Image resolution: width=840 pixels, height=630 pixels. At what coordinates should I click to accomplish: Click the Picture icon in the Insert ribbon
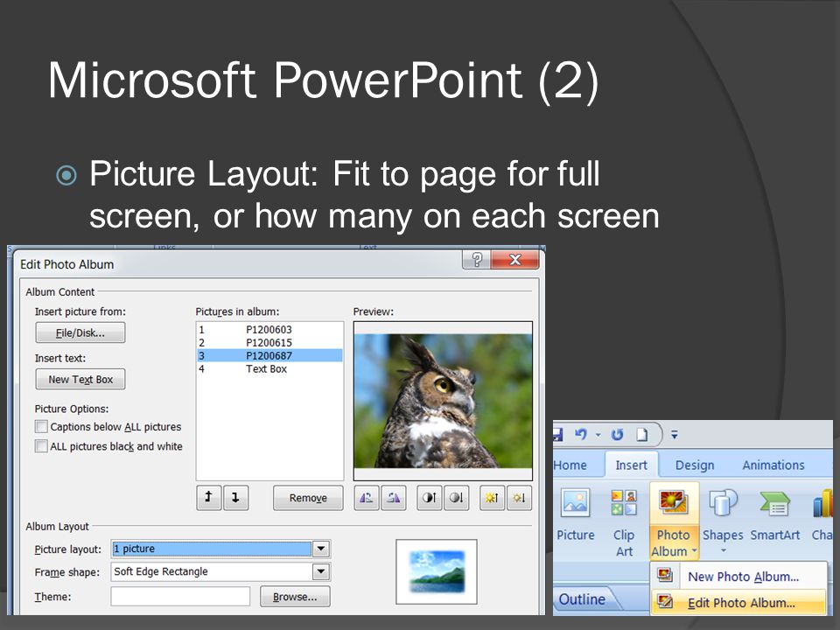pos(576,503)
